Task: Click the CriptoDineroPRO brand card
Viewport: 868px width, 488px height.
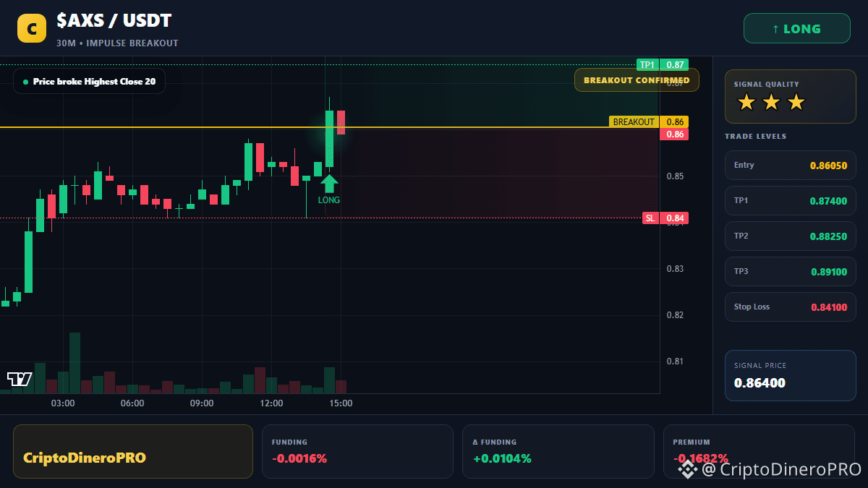Action: (x=133, y=451)
